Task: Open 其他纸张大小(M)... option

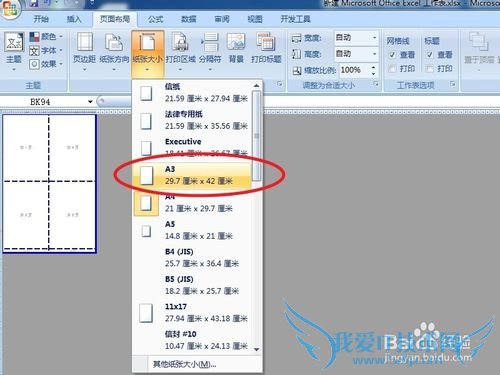Action: click(x=197, y=364)
